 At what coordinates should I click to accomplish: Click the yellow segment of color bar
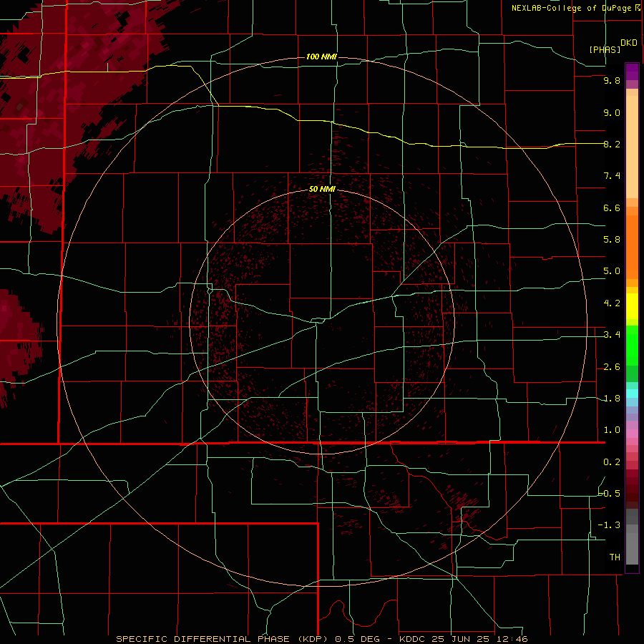(x=632, y=306)
